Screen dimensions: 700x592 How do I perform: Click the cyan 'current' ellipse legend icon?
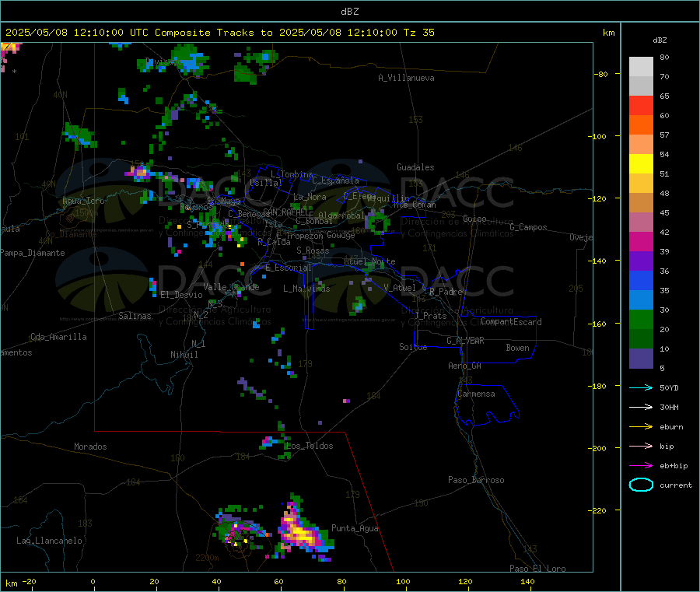(x=641, y=485)
